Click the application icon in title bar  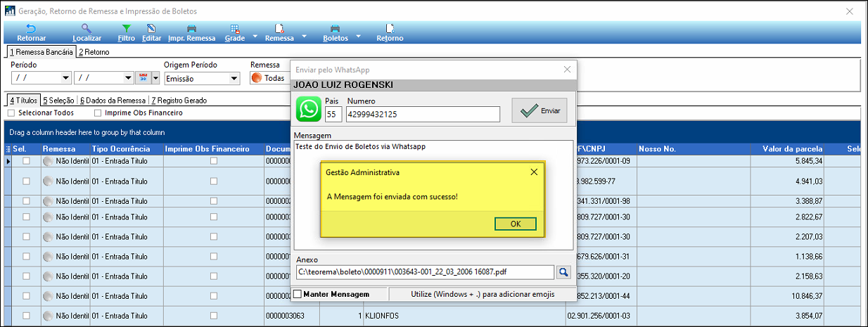(x=10, y=11)
